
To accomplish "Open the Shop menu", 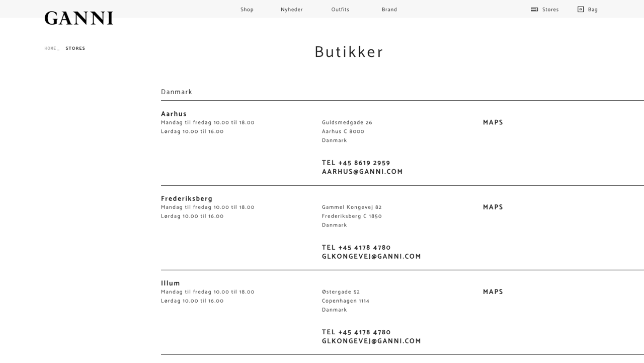I will (247, 10).
